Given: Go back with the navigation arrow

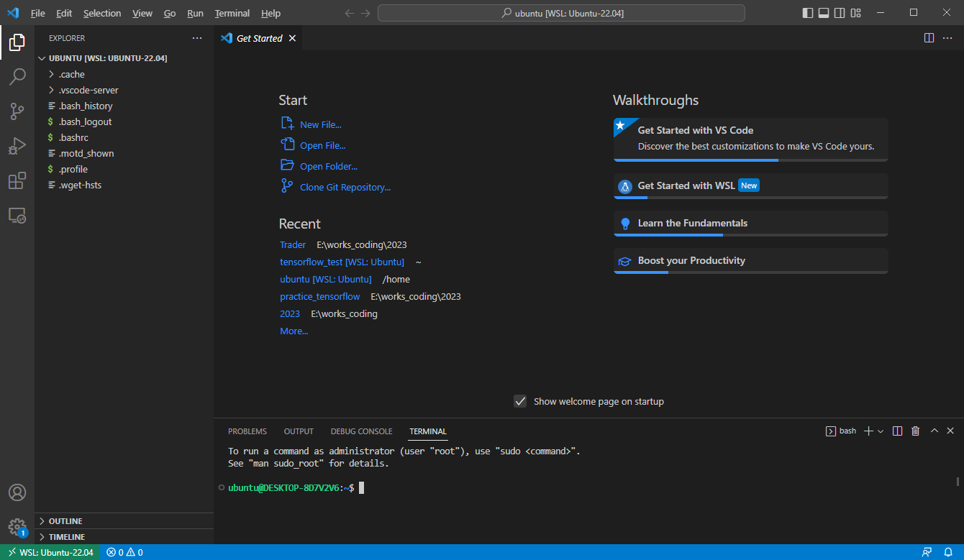Looking at the screenshot, I should click(350, 13).
